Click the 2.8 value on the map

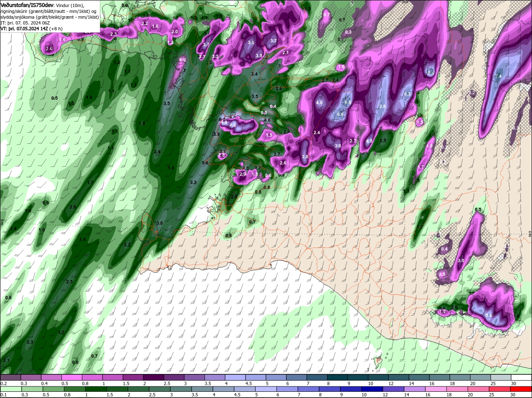(x=222, y=155)
